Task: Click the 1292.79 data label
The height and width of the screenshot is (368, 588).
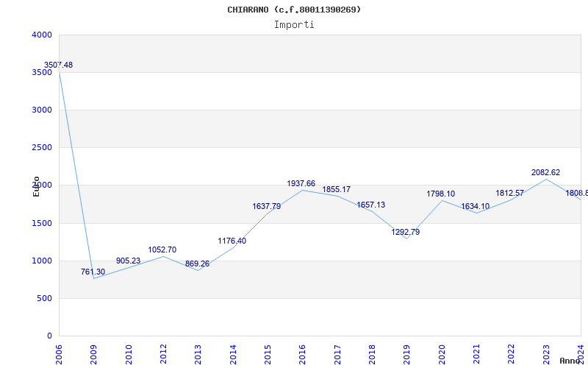Action: (406, 232)
